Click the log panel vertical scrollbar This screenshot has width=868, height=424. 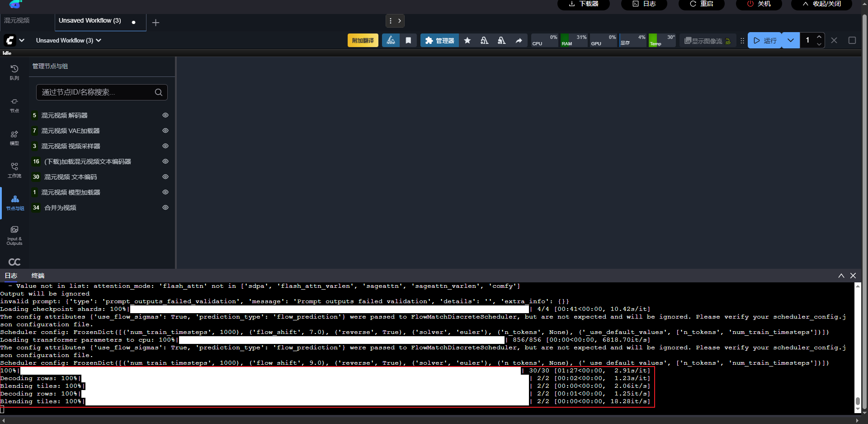858,347
